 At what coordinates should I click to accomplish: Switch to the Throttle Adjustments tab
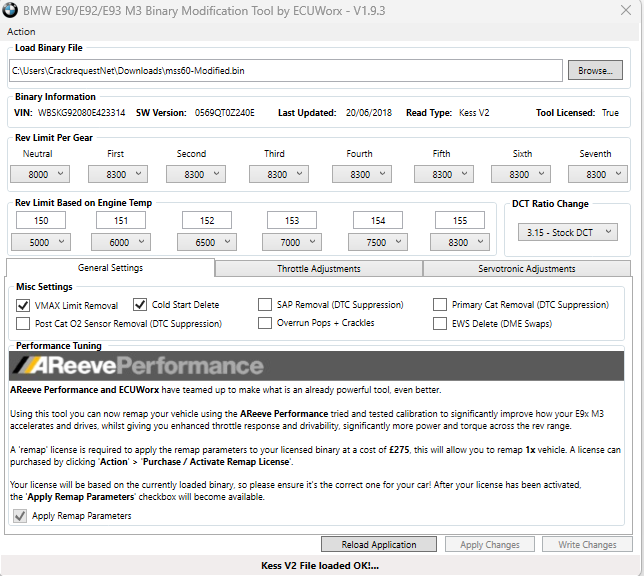pyautogui.click(x=318, y=268)
